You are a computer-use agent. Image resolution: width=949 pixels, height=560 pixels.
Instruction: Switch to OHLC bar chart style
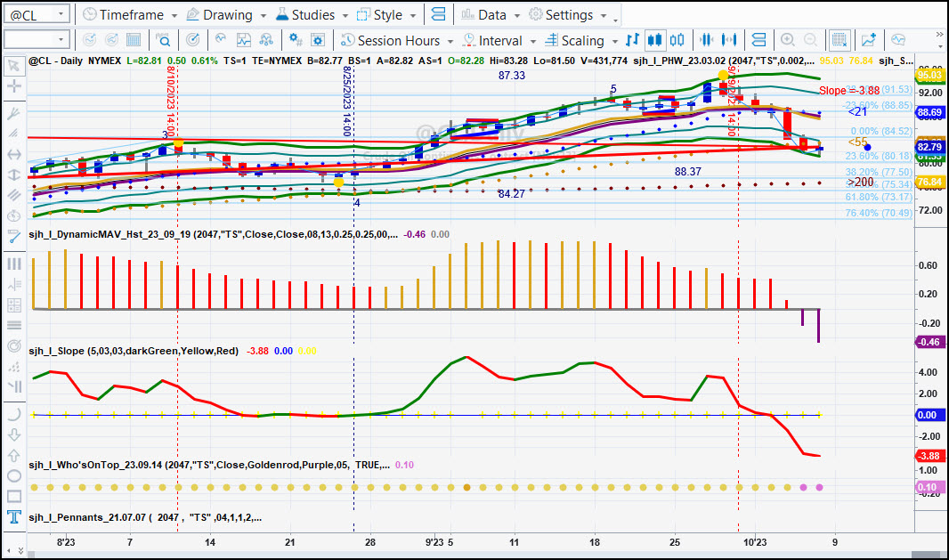point(632,40)
